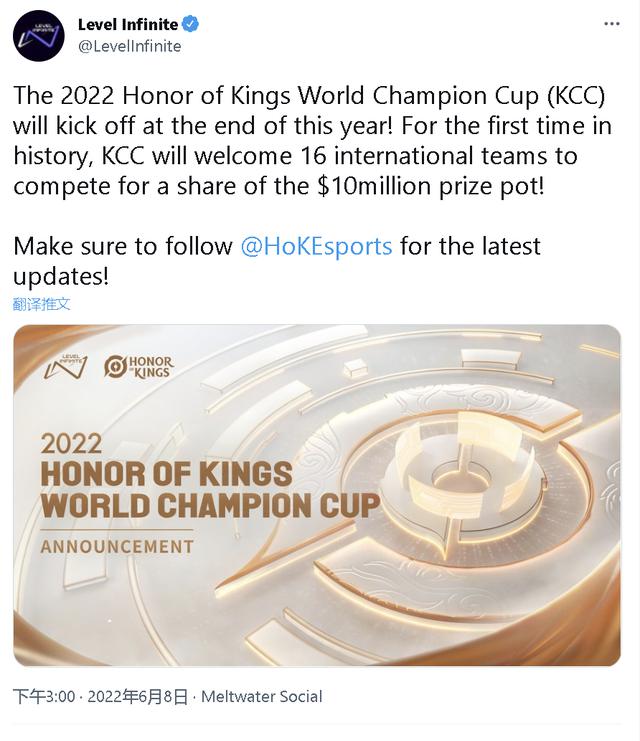Image resolution: width=640 pixels, height=741 pixels.
Task: Click the HONOR OF KINGS title line in the banner
Action: 166,474
